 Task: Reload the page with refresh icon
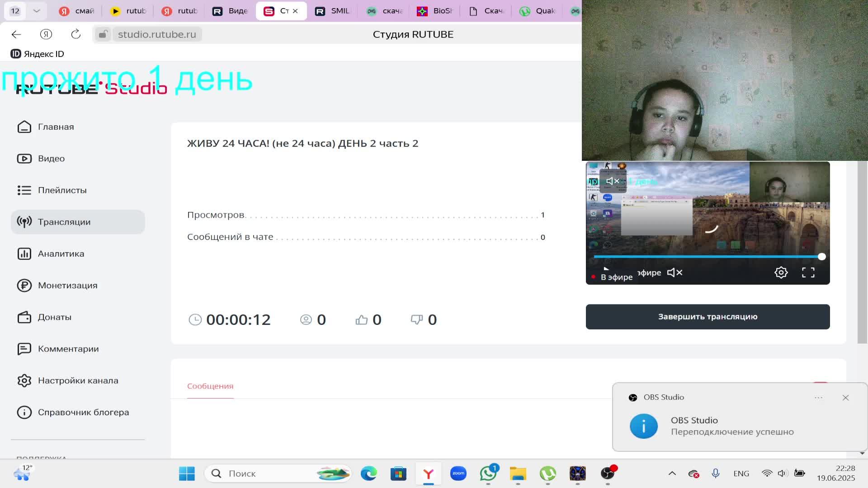click(75, 34)
